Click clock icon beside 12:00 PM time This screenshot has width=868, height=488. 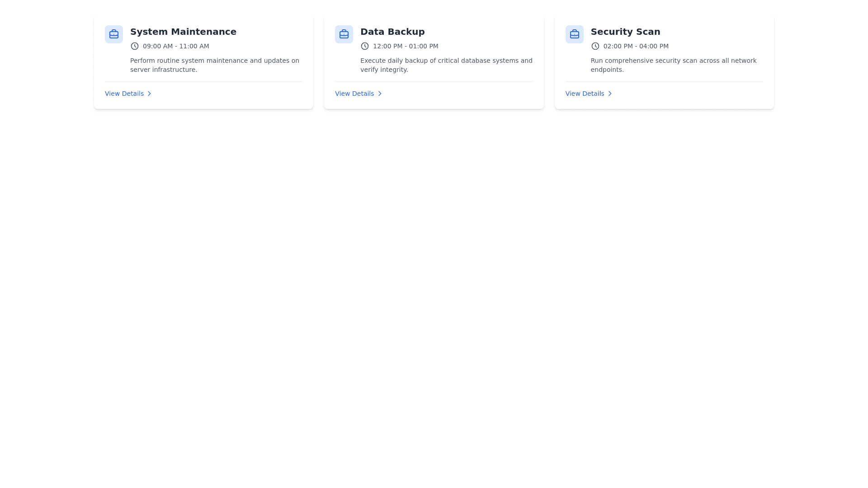pos(364,46)
